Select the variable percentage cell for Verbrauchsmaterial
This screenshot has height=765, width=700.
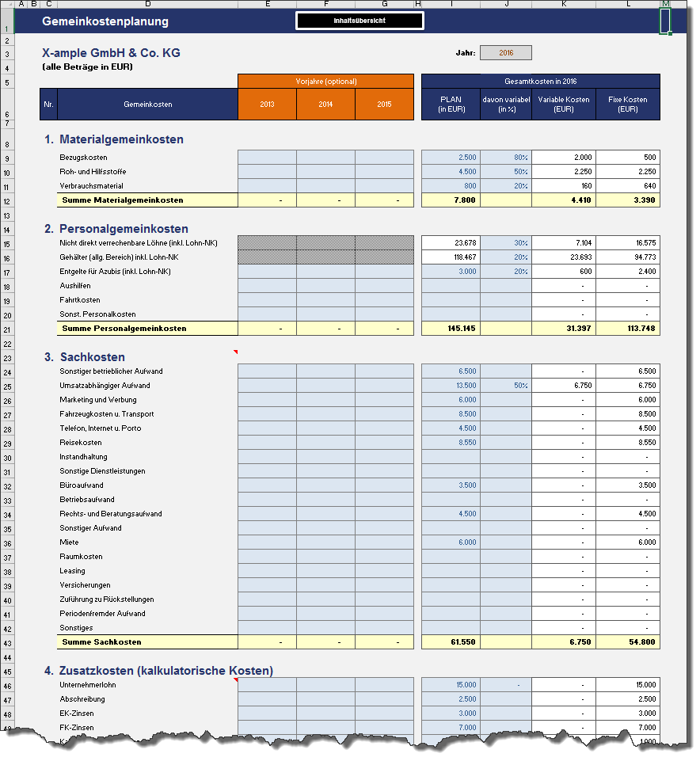506,186
